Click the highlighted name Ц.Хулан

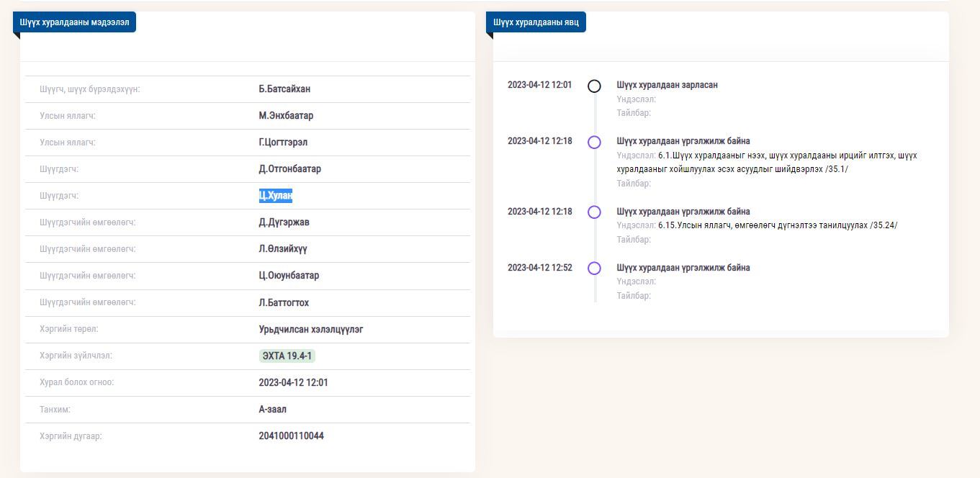tap(276, 196)
